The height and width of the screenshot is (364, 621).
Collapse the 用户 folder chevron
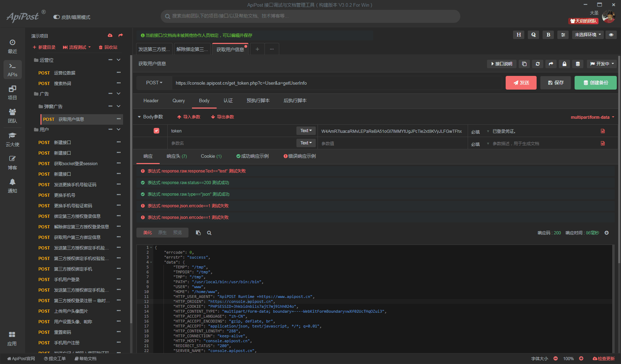tap(119, 130)
